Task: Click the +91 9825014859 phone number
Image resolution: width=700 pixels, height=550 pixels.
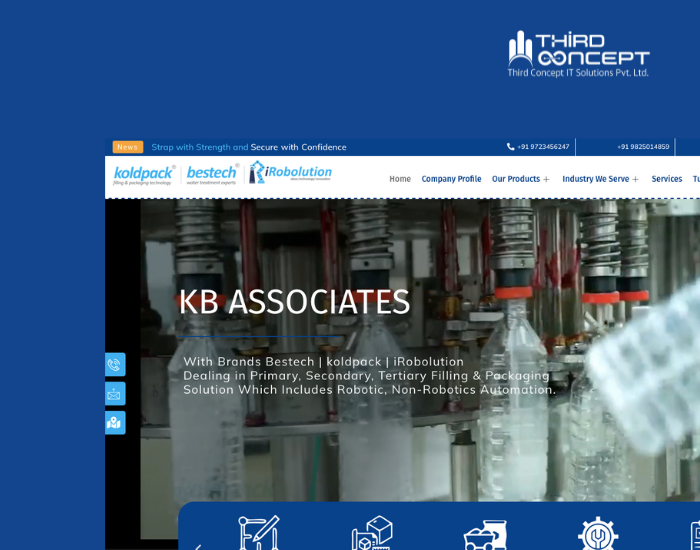Action: (x=643, y=147)
